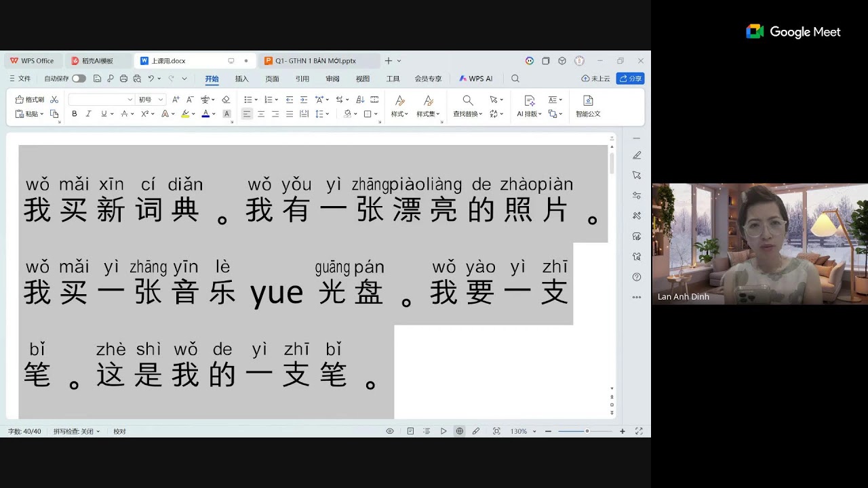Click the pen icon in right sidebar
This screenshot has width=868, height=488.
click(637, 155)
